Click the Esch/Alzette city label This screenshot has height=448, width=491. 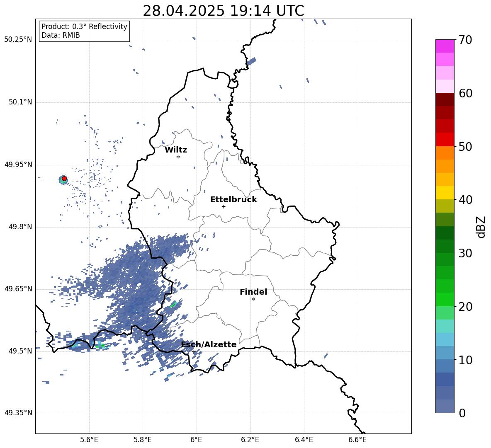[209, 344]
